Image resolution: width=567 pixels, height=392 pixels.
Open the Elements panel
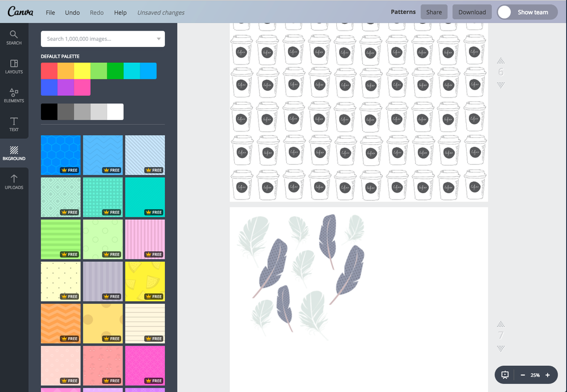(14, 95)
